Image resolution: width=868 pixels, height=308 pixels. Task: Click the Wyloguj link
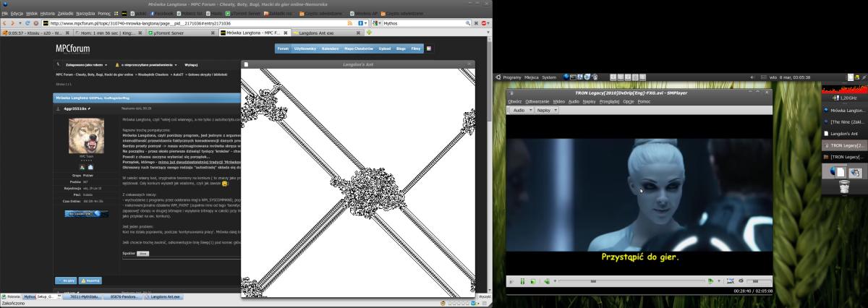[191, 64]
